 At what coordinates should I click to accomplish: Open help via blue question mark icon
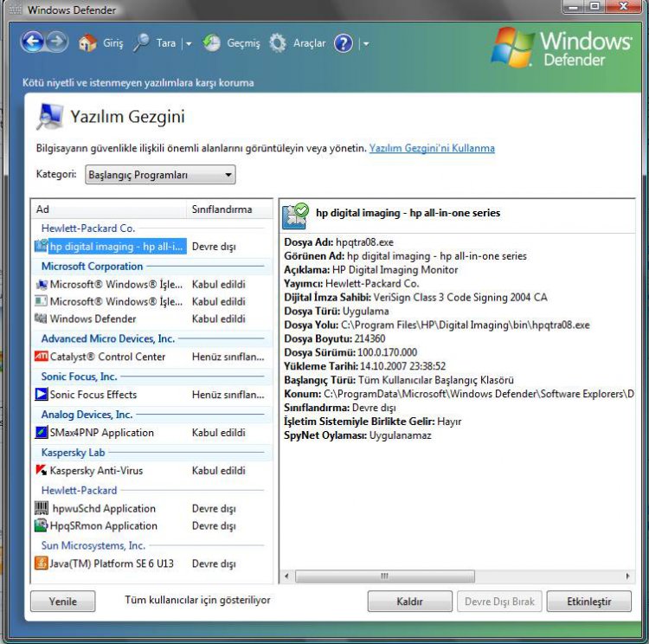pos(344,43)
